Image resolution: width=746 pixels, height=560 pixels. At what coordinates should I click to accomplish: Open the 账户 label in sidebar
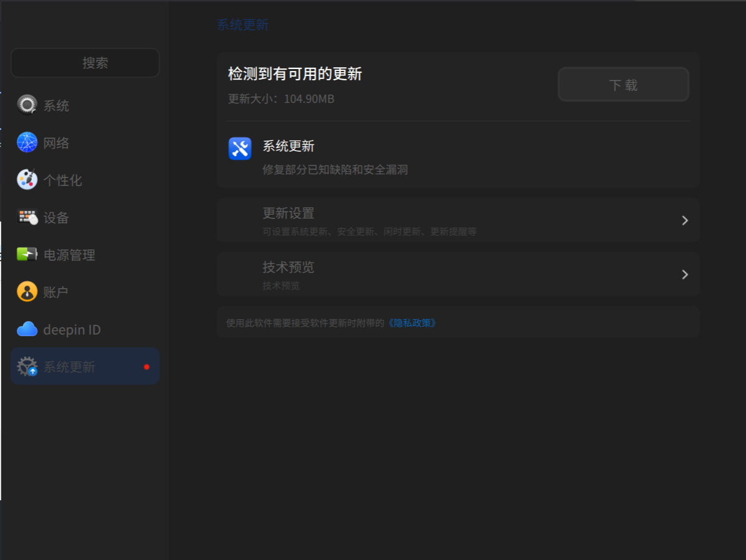55,292
